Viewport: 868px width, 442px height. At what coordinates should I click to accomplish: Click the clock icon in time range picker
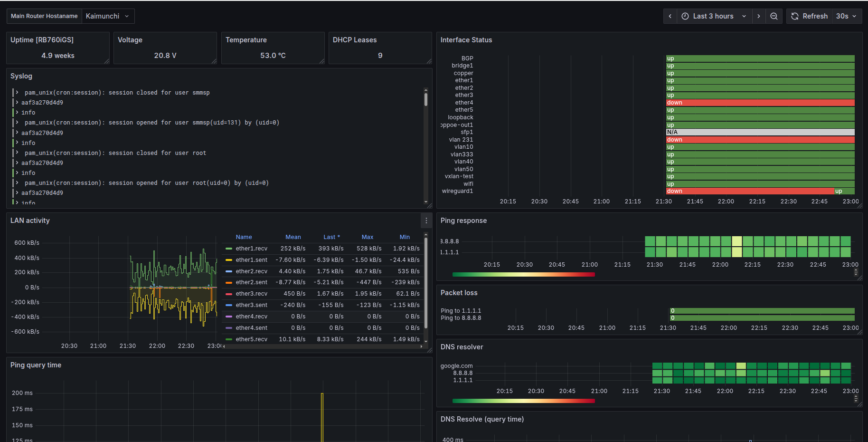point(685,16)
